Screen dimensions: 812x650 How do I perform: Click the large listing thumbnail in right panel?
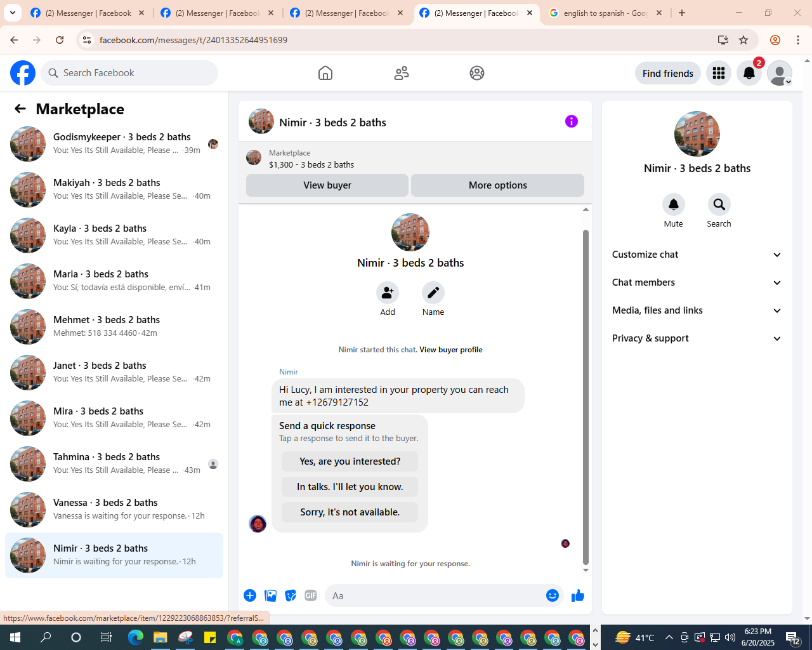tap(697, 134)
